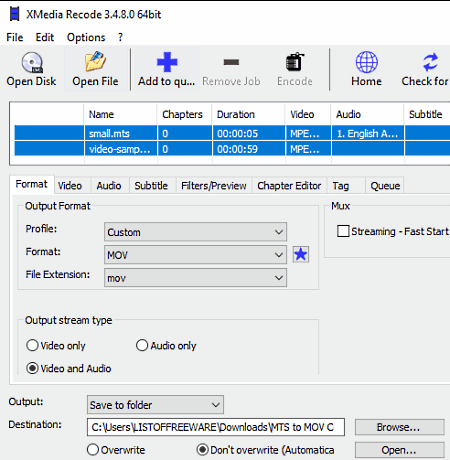
Task: Enable Streaming - Fast Start checkbox
Action: coord(343,231)
